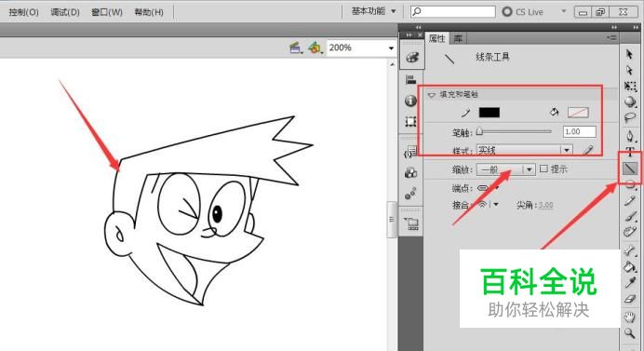The image size is (644, 351).
Task: Open the Color palette panel icon
Action: click(x=411, y=58)
